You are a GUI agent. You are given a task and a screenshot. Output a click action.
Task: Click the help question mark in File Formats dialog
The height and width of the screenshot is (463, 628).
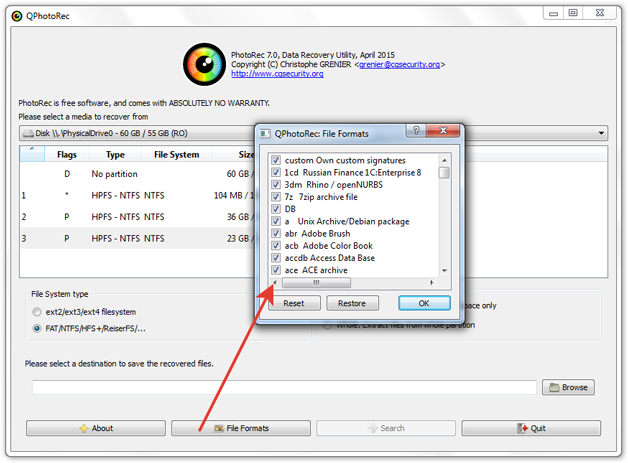click(416, 131)
